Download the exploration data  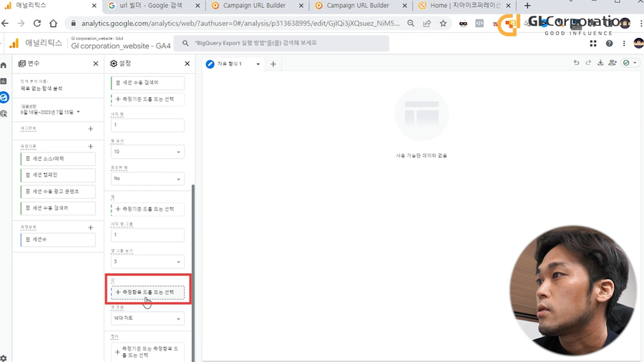[x=600, y=63]
